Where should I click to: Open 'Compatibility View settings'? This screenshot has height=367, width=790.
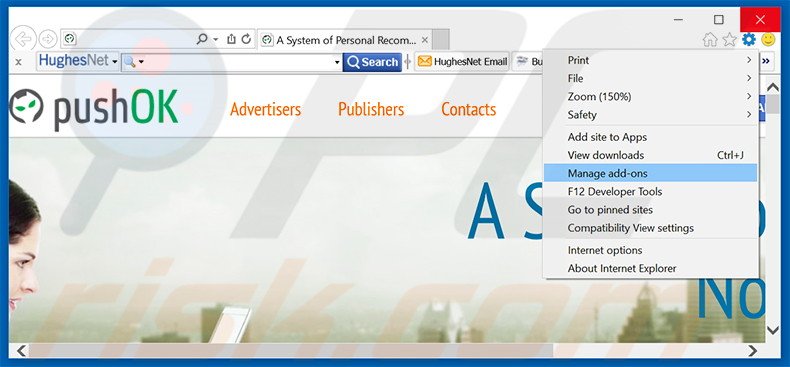[650, 228]
